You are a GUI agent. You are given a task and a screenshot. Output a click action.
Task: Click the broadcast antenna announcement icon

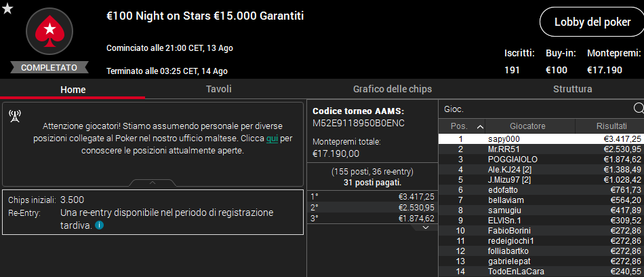15,117
